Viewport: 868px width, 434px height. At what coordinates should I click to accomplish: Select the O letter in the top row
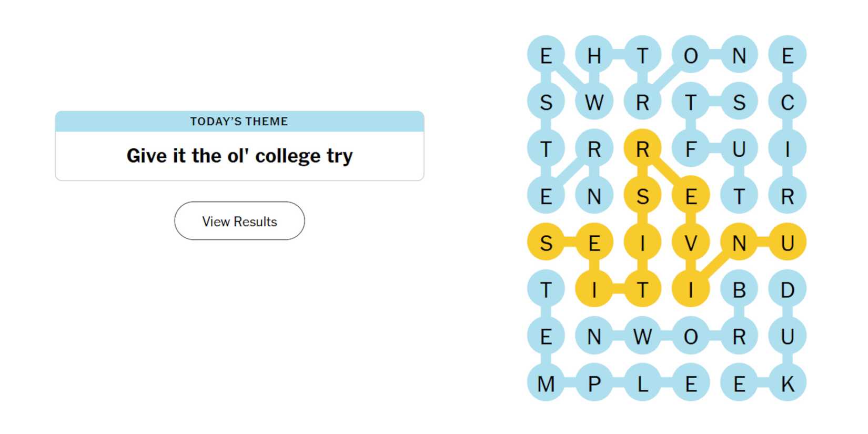691,56
